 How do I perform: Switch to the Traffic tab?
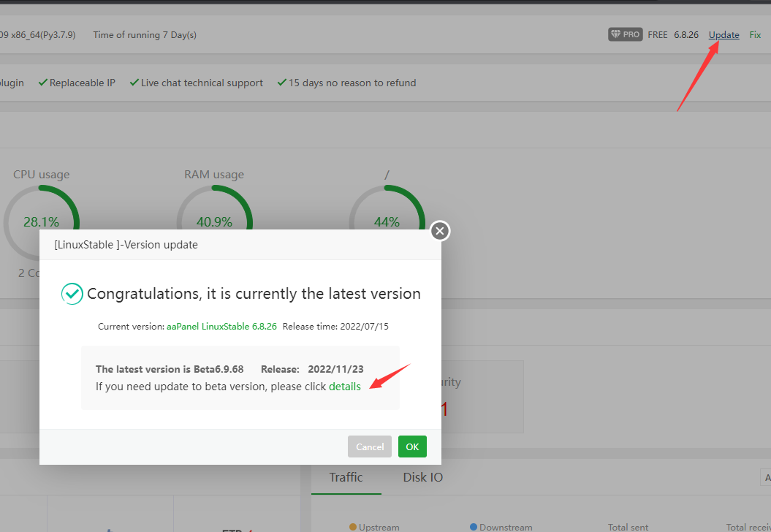coord(346,477)
